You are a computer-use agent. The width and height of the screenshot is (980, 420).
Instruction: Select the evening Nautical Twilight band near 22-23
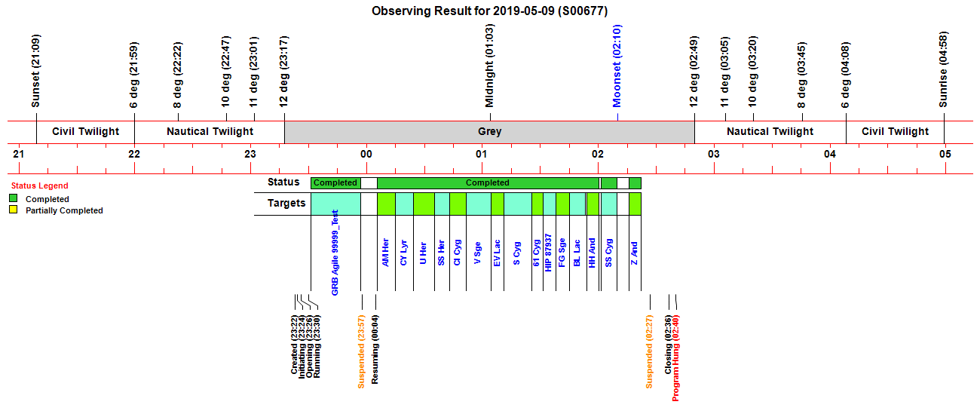point(210,131)
